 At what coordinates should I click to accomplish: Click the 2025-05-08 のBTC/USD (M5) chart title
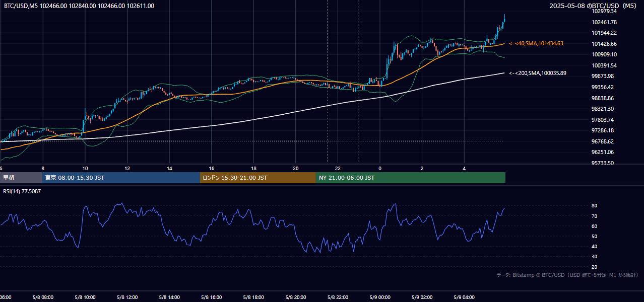point(593,6)
